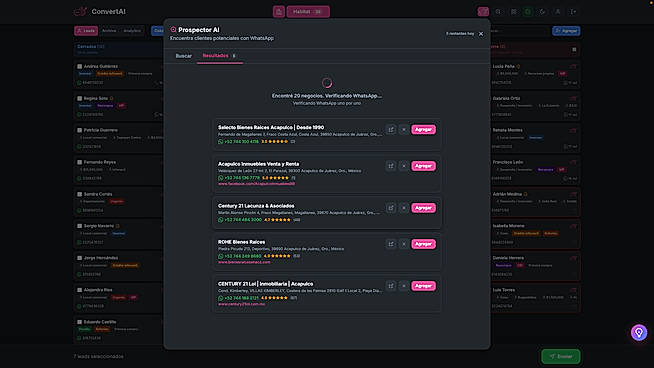Viewport: 654px width, 368px height.
Task: Click the logout icon in top bar
Action: [x=574, y=12]
